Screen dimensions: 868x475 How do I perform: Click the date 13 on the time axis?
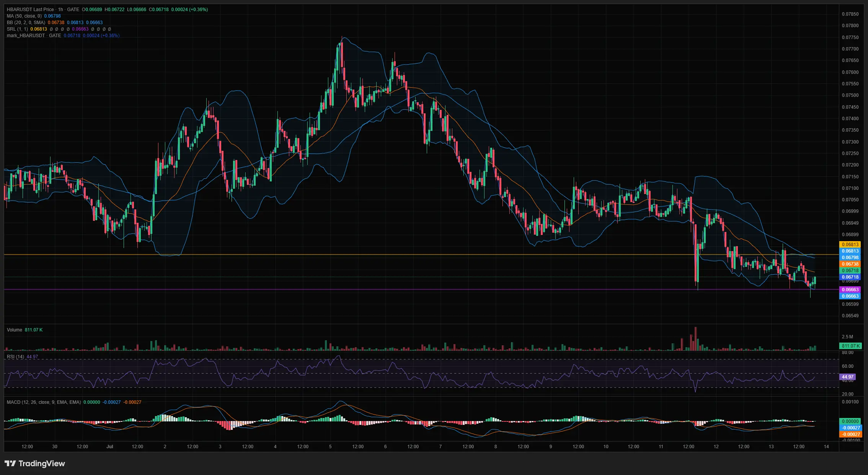pyautogui.click(x=771, y=446)
